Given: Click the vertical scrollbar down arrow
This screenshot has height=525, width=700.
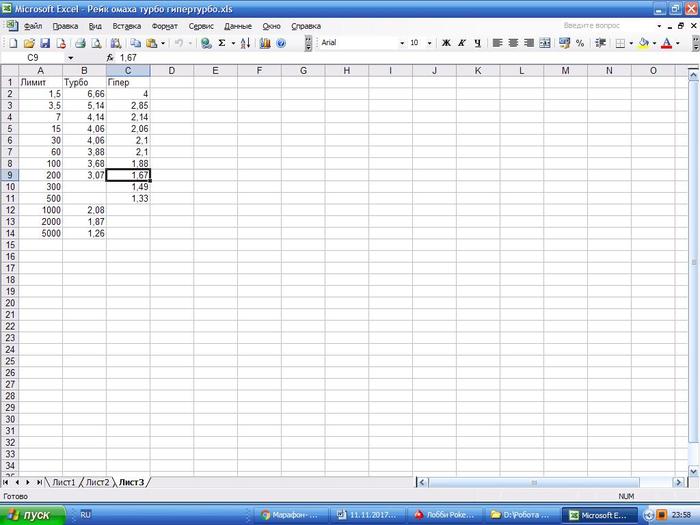Looking at the screenshot, I should click(x=693, y=471).
